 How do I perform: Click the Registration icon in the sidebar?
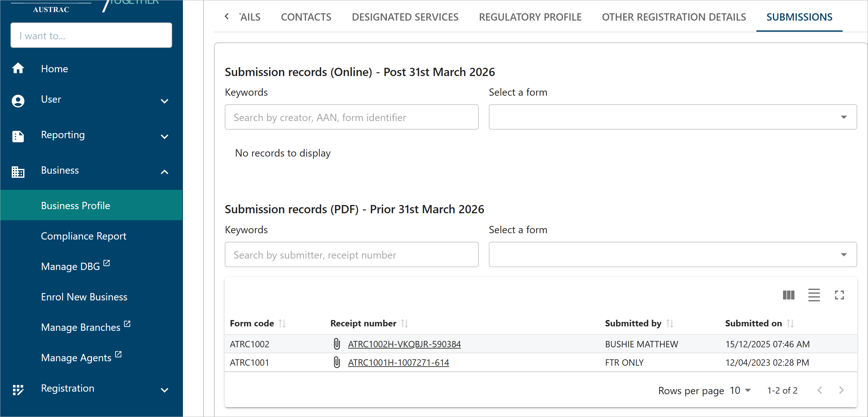click(x=18, y=390)
